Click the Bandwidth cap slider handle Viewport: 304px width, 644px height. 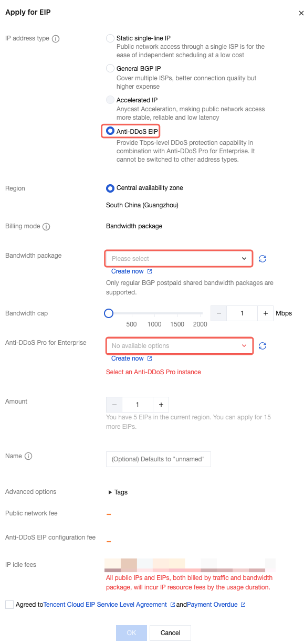(109, 313)
